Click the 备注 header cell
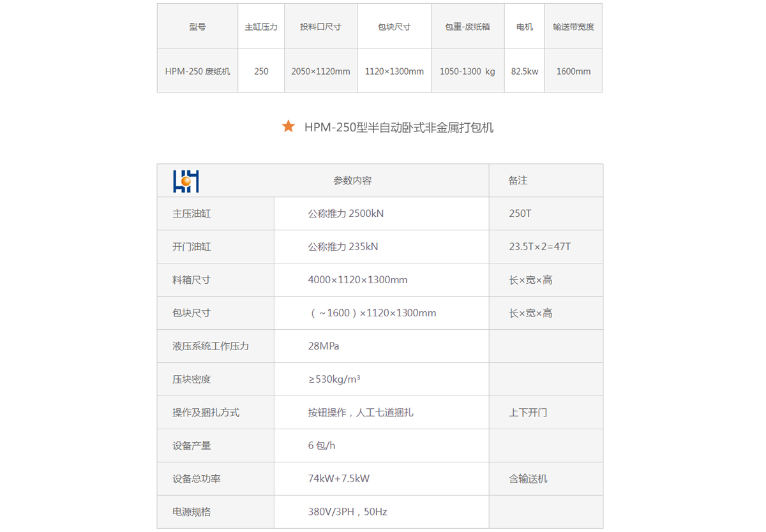 [x=518, y=181]
